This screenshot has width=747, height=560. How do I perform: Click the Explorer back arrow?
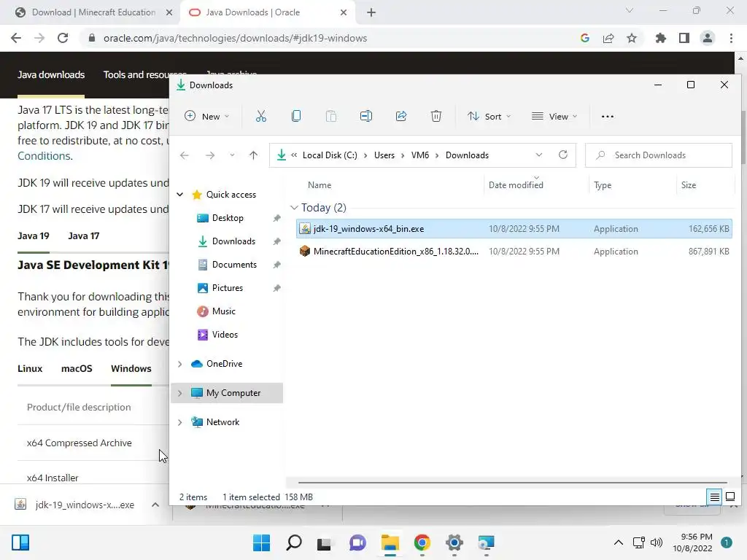(185, 155)
